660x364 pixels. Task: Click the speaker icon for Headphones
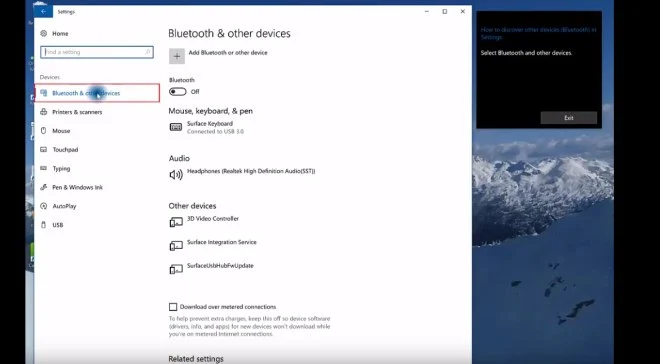click(176, 175)
